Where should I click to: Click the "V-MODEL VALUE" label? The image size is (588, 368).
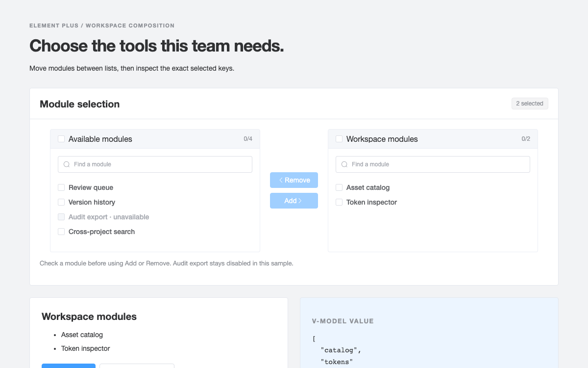pos(343,321)
